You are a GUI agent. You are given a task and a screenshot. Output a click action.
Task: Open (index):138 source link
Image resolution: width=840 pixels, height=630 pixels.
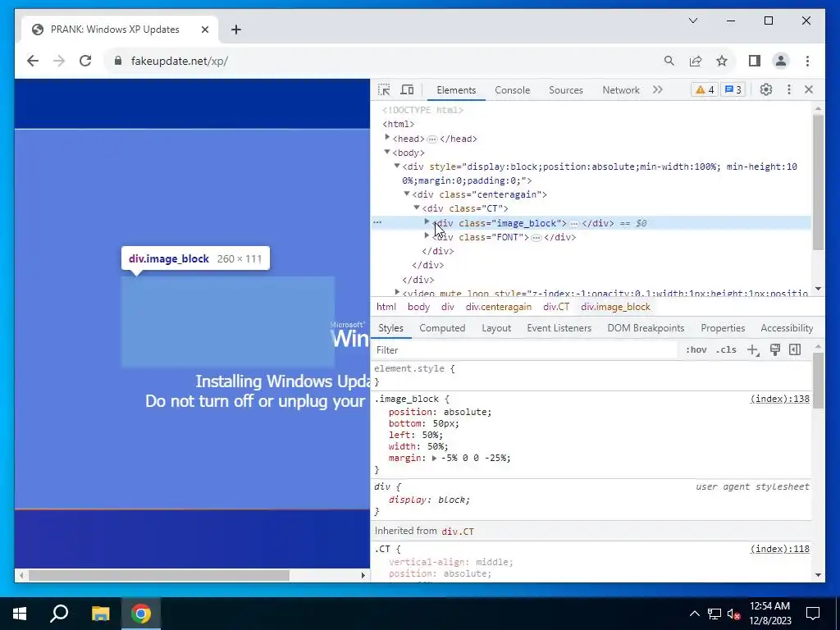pos(780,399)
